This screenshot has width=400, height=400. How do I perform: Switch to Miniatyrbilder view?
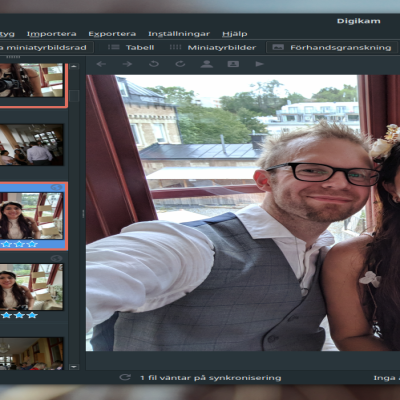coord(213,47)
